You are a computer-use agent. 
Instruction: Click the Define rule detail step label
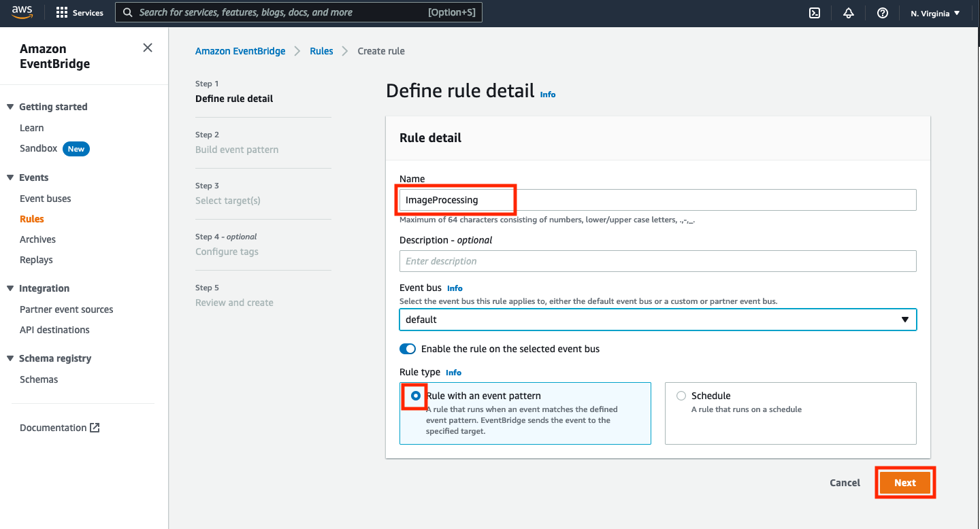point(234,99)
